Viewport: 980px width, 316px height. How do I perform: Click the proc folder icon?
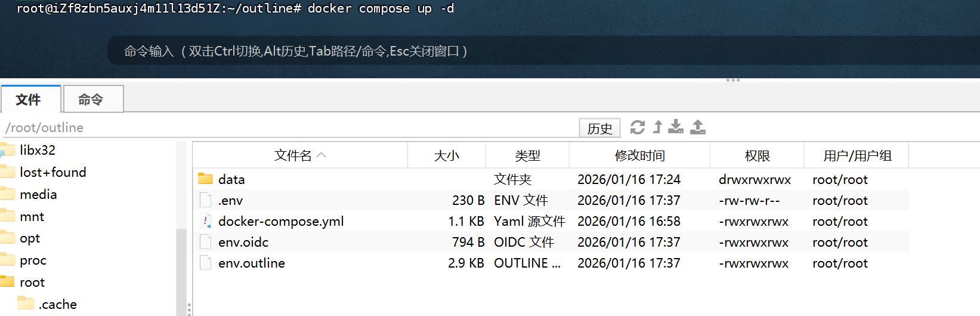7,260
